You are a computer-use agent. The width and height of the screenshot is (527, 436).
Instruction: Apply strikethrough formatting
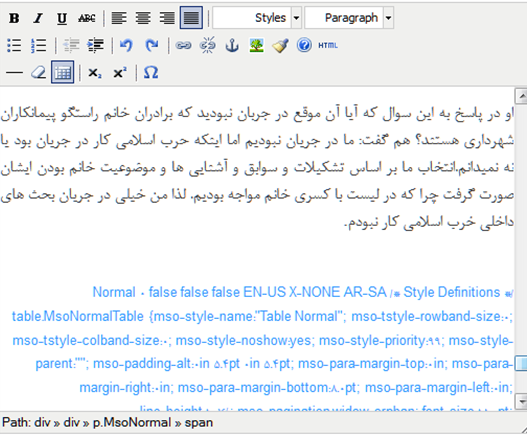(87, 18)
